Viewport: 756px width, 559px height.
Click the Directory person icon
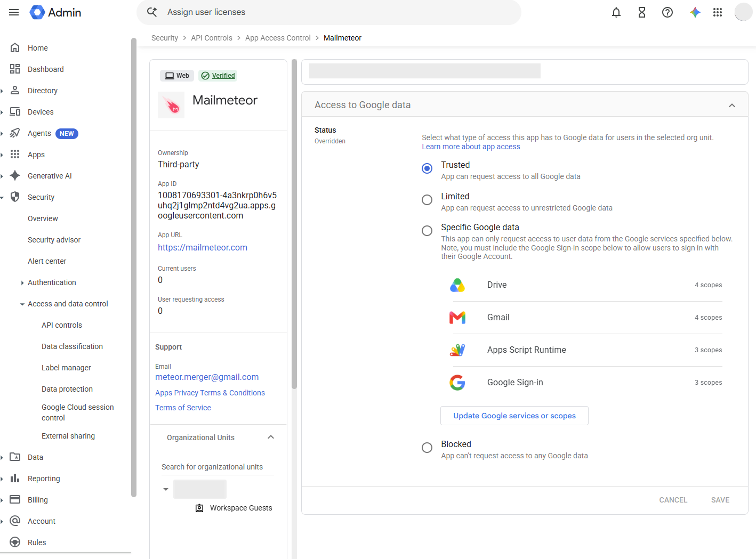tap(15, 91)
